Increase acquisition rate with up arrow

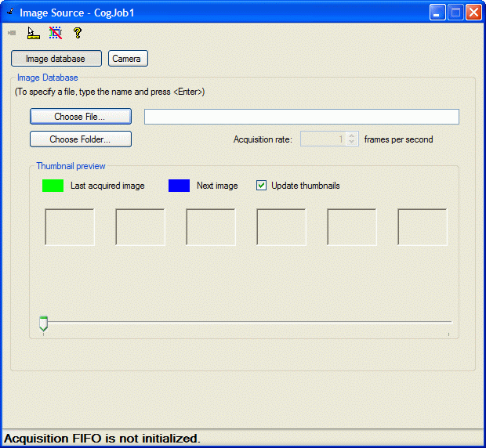(x=352, y=135)
